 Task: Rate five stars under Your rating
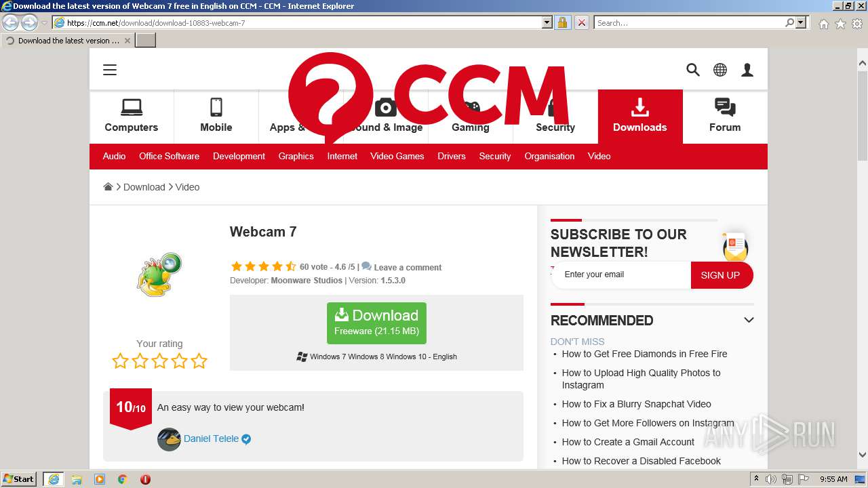[199, 361]
